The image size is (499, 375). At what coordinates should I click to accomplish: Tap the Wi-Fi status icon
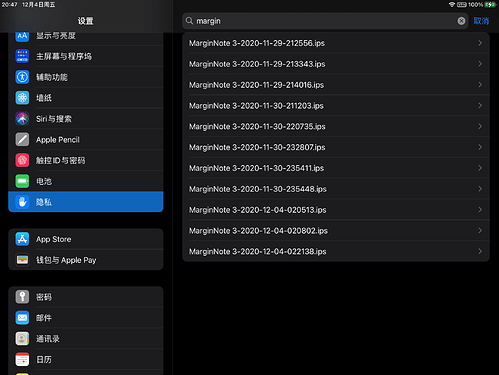pyautogui.click(x=452, y=5)
